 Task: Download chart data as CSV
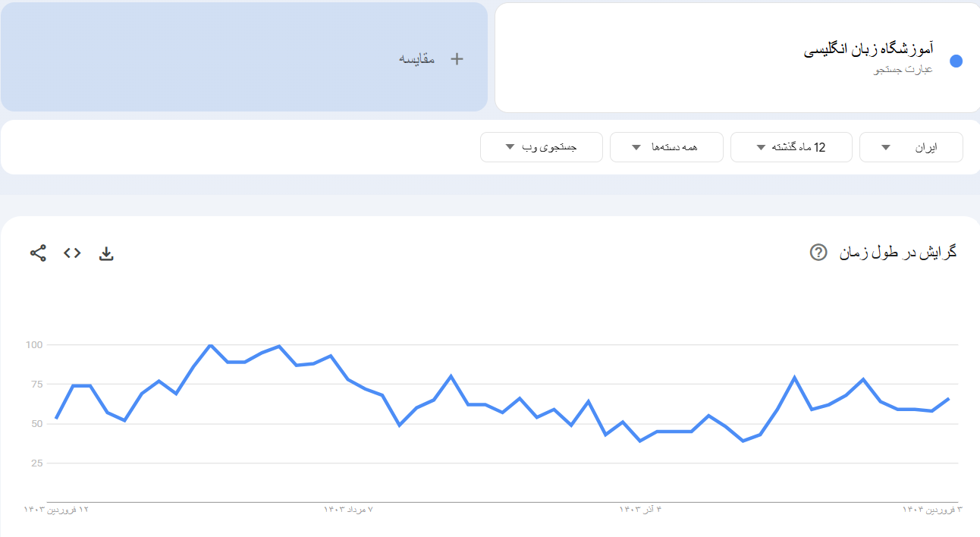[x=106, y=253]
